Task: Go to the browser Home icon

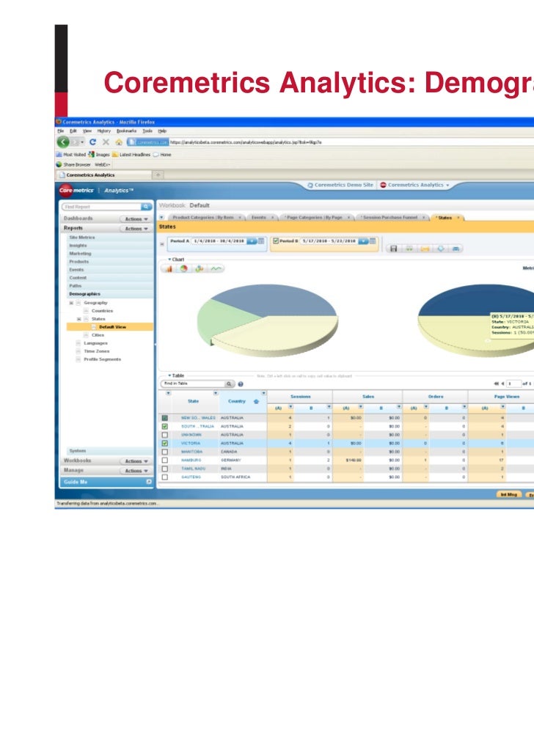Action: [x=119, y=142]
